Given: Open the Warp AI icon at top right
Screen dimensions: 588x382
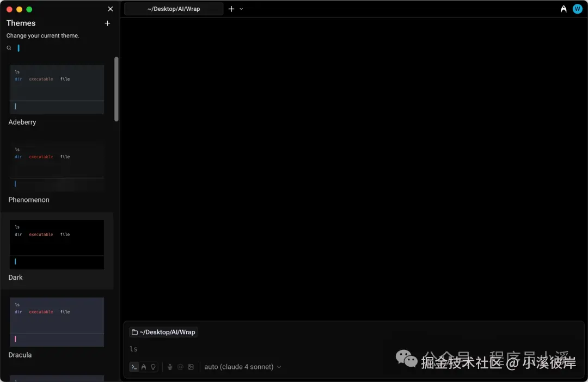Looking at the screenshot, I should [x=563, y=9].
